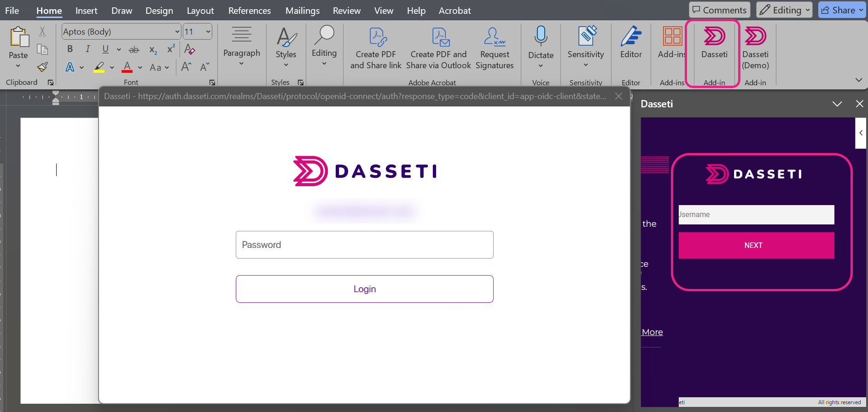
Task: Click the NEXT button in Dasseti pane
Action: [x=757, y=245]
